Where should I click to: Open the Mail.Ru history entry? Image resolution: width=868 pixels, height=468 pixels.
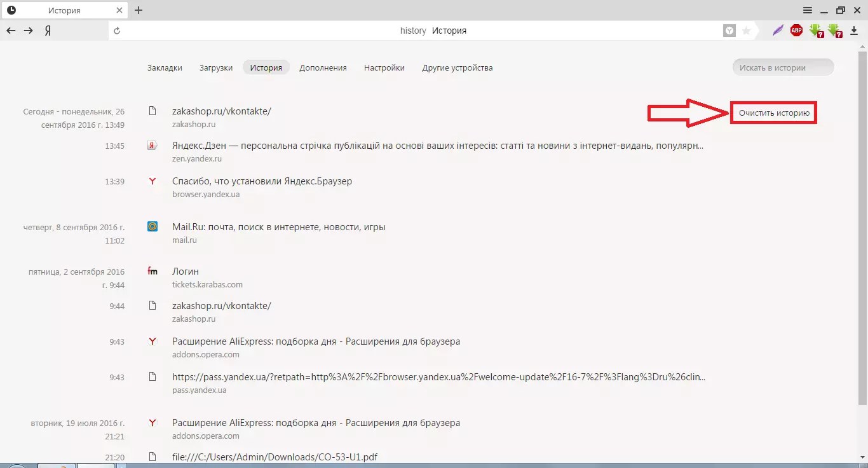[278, 227]
